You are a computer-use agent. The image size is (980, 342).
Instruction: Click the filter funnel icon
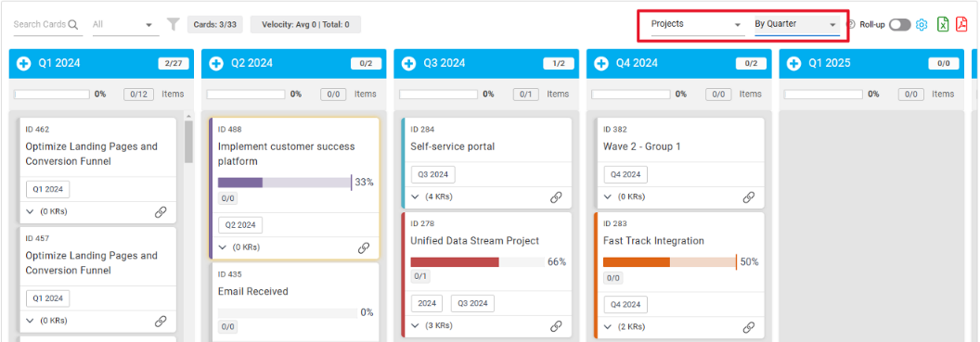point(174,24)
